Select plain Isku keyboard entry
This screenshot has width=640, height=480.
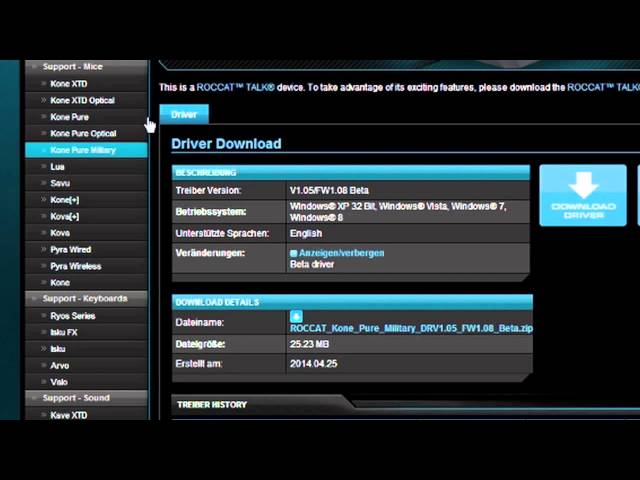[x=86, y=349]
